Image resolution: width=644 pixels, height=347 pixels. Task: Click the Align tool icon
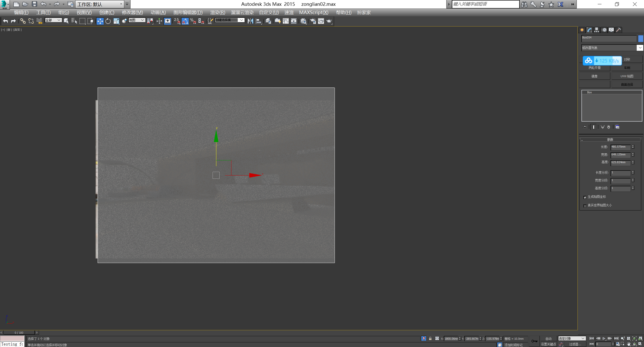259,21
